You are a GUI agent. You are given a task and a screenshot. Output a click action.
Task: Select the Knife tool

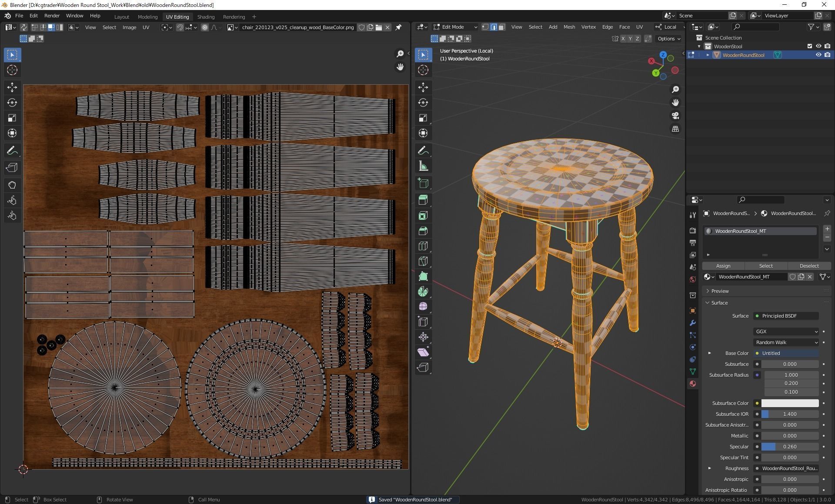pyautogui.click(x=423, y=261)
